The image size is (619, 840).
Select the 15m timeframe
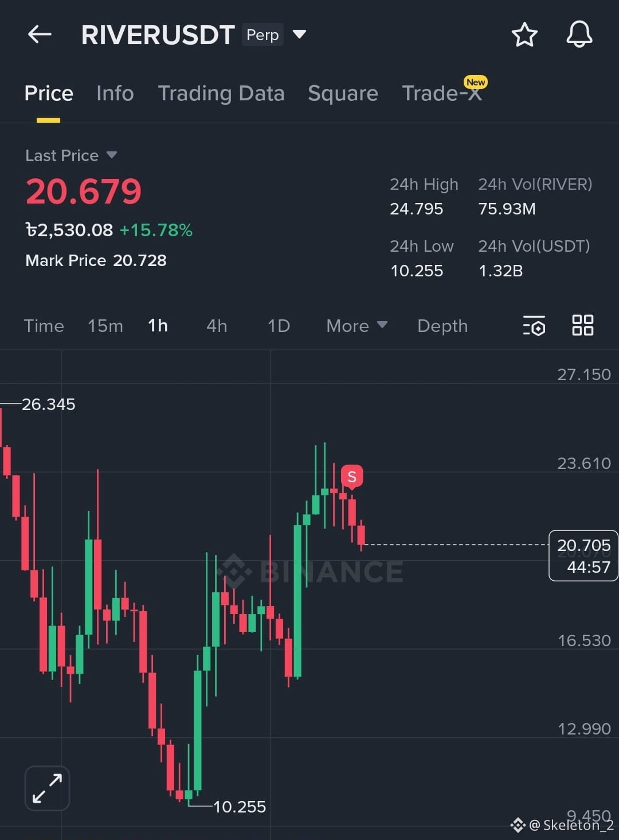click(x=105, y=326)
